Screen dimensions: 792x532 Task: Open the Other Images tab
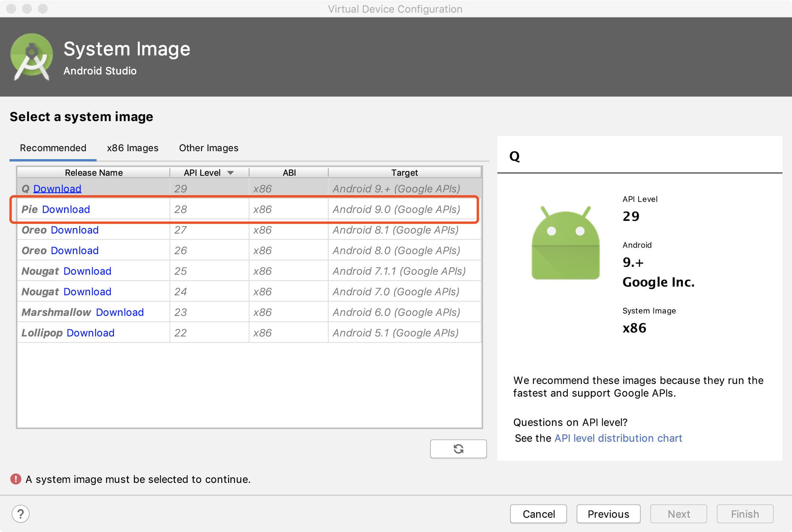[x=208, y=148]
